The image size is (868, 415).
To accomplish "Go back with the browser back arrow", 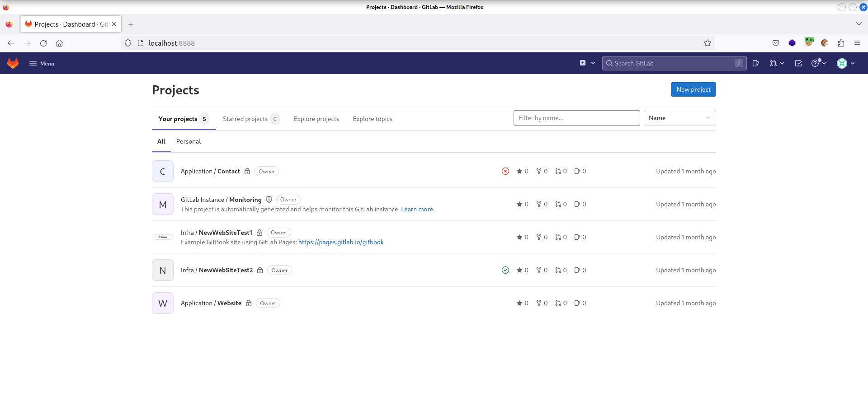I will coord(11,43).
